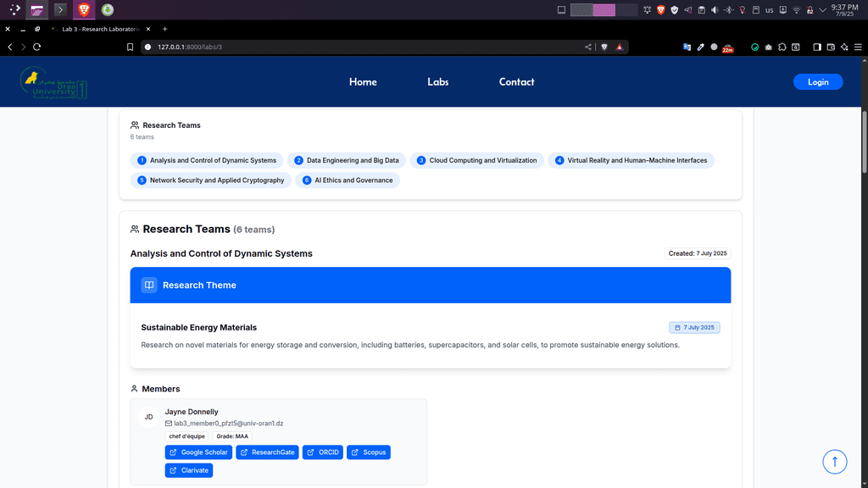The image size is (868, 488).
Task: Open the browser extensions puzzle icon
Action: [x=782, y=47]
